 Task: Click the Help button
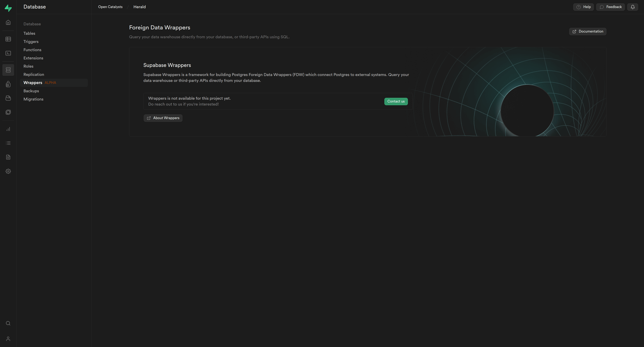click(x=583, y=7)
